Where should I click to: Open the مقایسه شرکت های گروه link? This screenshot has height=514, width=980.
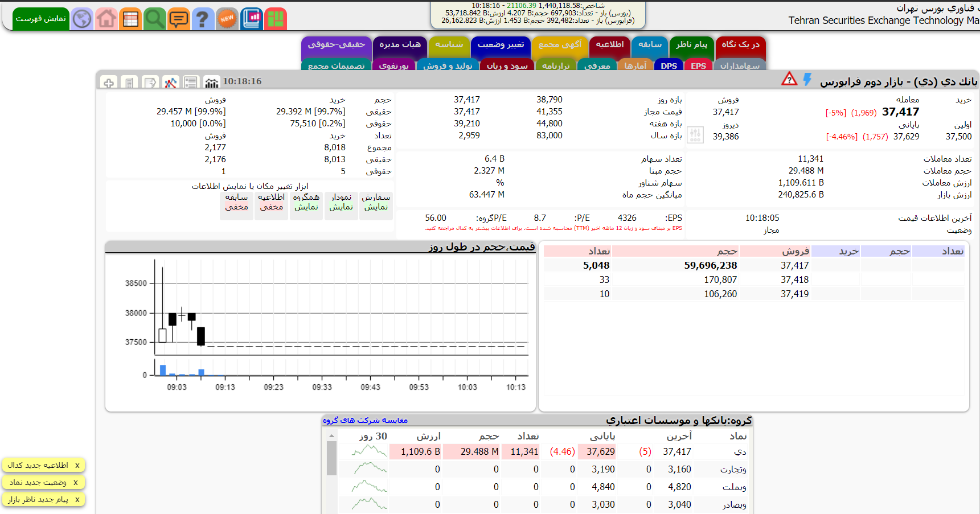[x=365, y=421]
